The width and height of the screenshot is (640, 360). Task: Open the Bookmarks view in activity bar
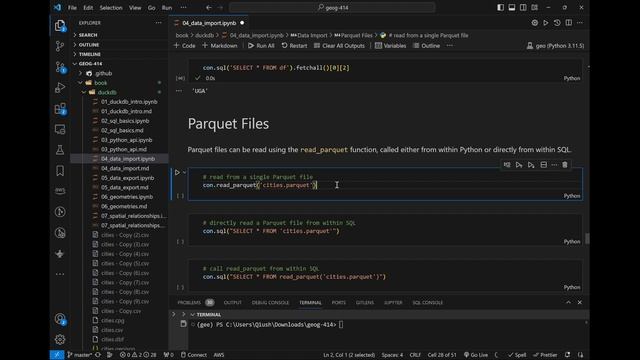pos(60,171)
